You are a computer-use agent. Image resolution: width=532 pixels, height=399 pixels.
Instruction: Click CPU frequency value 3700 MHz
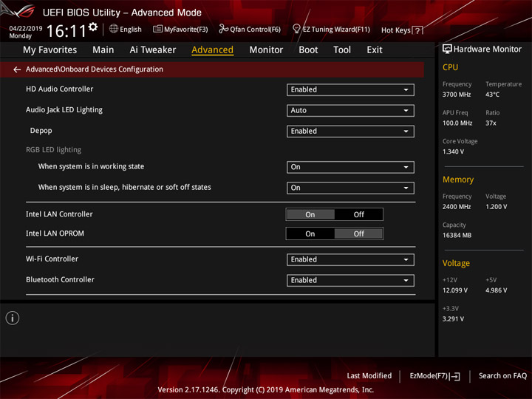pyautogui.click(x=457, y=95)
